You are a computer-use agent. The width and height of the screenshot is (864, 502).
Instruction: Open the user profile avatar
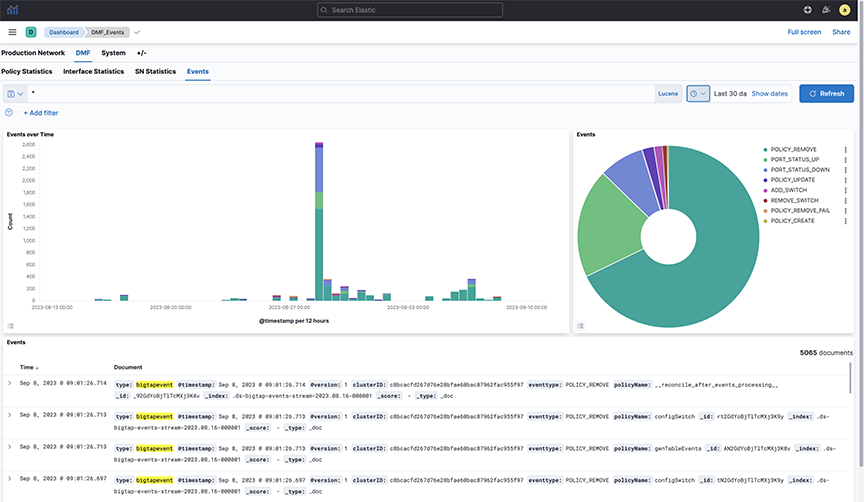(844, 10)
